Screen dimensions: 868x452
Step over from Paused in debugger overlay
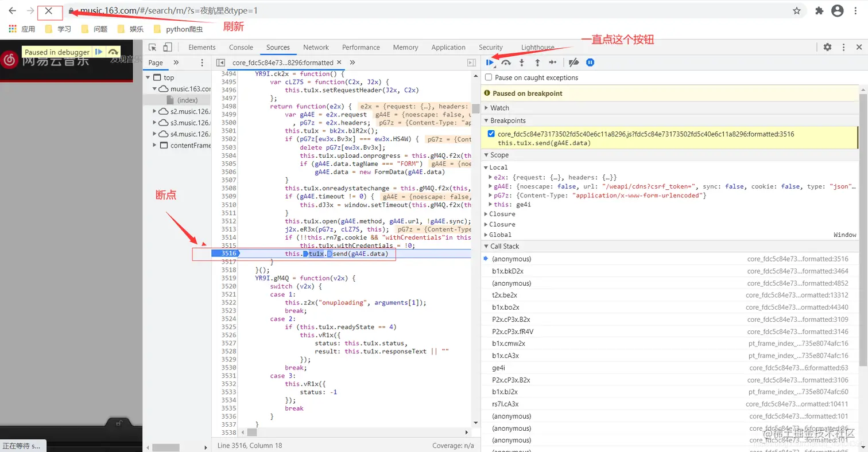(113, 52)
